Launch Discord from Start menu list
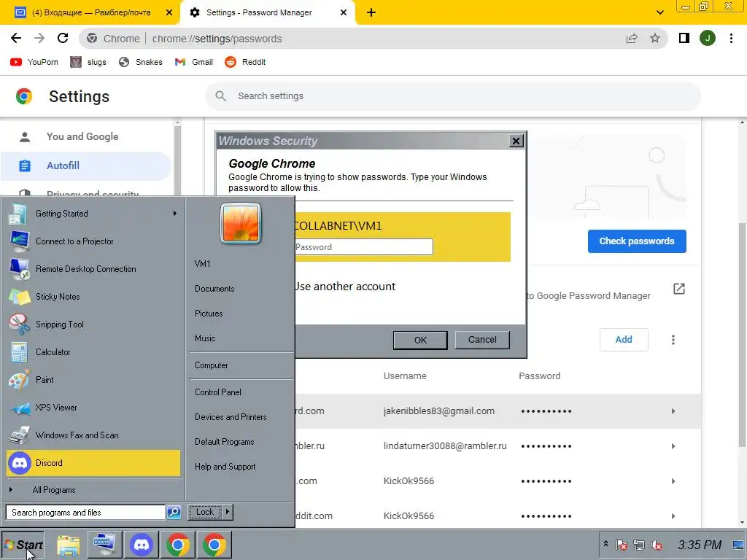The image size is (747, 560). (94, 463)
